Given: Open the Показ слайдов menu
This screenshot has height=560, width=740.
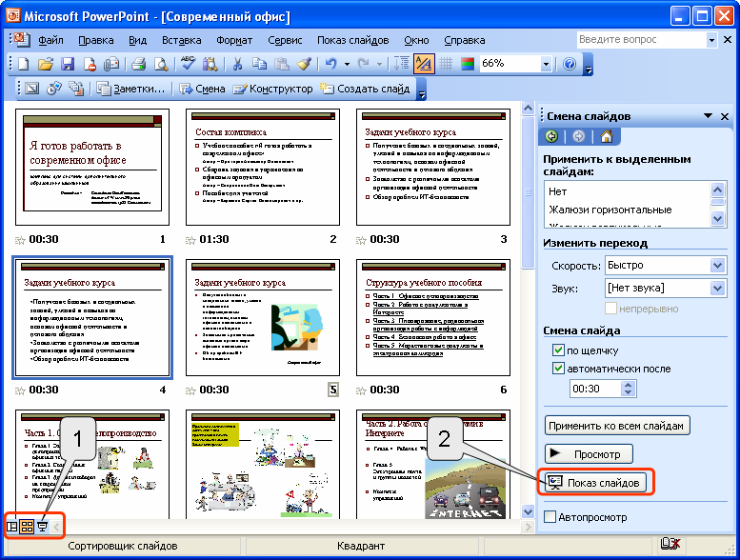Looking at the screenshot, I should (x=353, y=40).
